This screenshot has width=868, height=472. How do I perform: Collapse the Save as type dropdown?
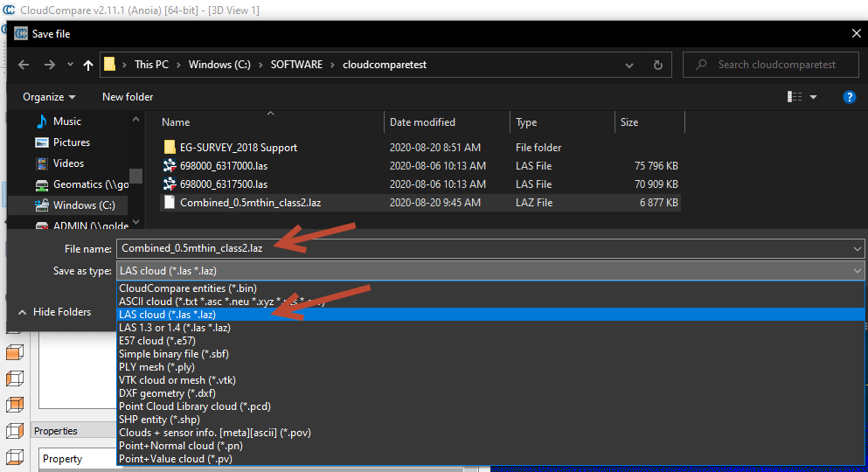point(858,271)
